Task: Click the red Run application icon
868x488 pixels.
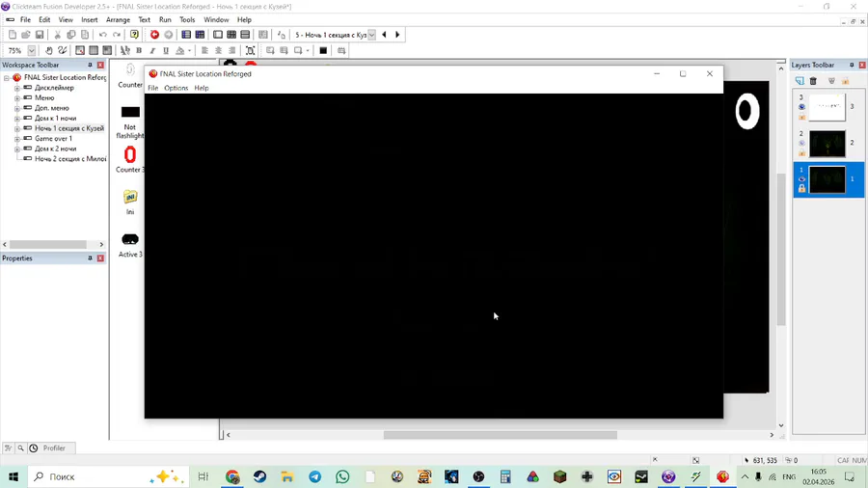Action: (154, 35)
